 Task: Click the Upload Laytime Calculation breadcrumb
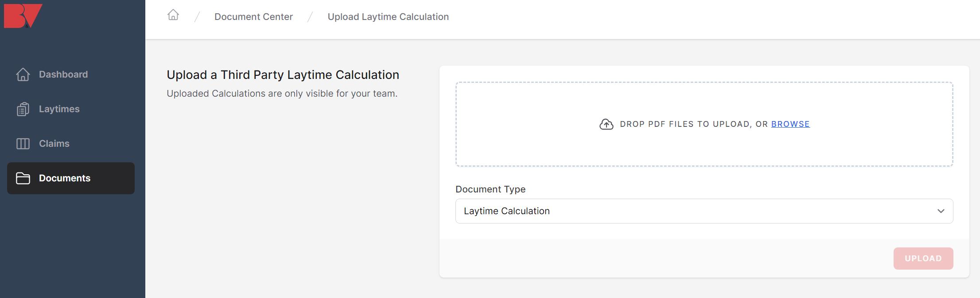click(x=388, y=17)
